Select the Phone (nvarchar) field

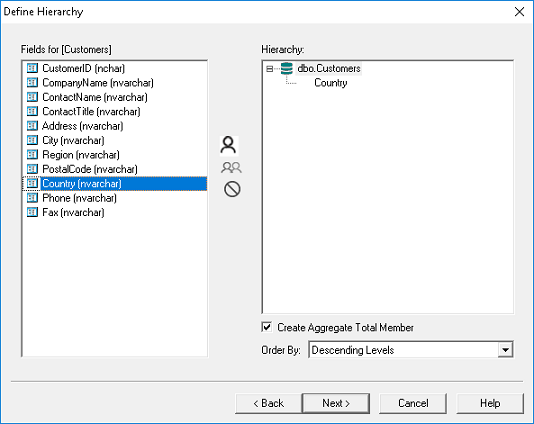(x=79, y=198)
